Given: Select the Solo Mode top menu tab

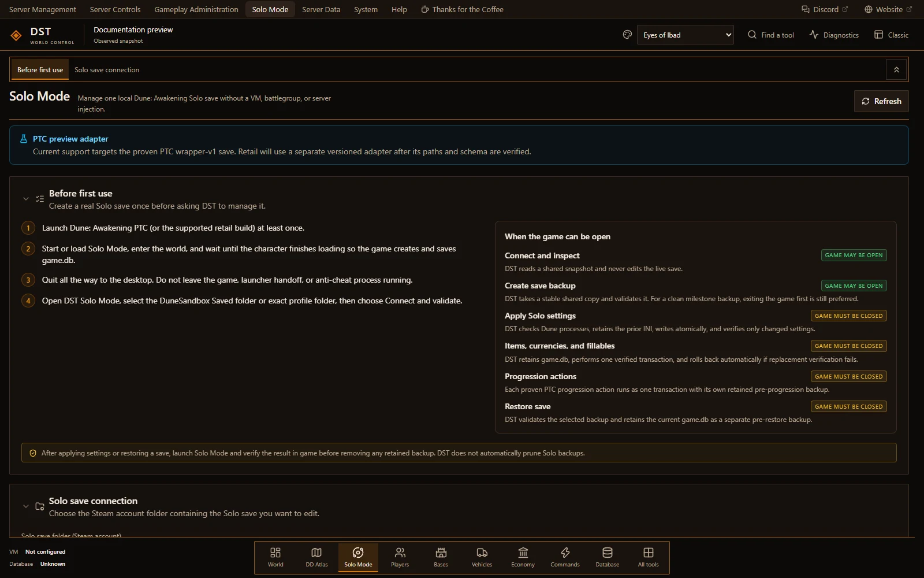Looking at the screenshot, I should 270,9.
